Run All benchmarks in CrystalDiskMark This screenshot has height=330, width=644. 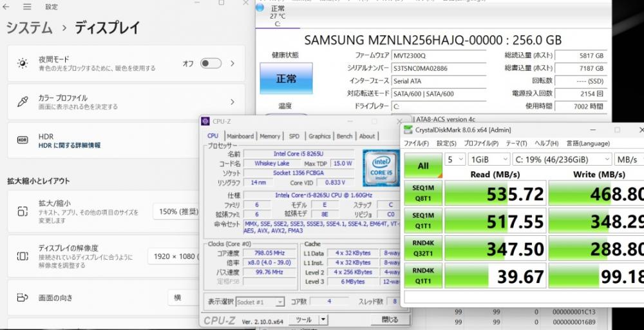(423, 166)
